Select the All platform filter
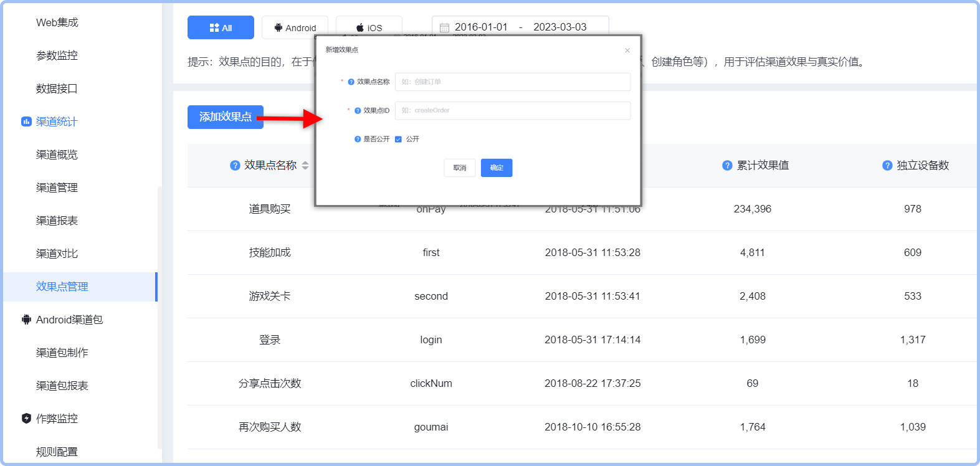The width and height of the screenshot is (980, 466). (x=221, y=27)
